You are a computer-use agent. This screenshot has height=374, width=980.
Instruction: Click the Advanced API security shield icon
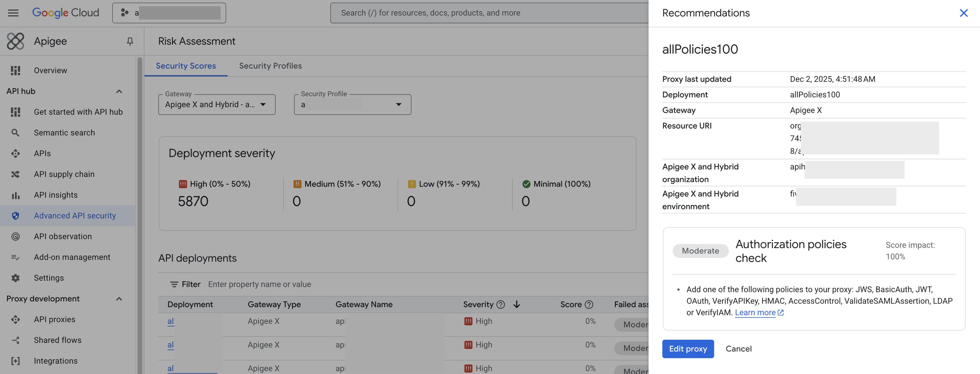coord(15,216)
